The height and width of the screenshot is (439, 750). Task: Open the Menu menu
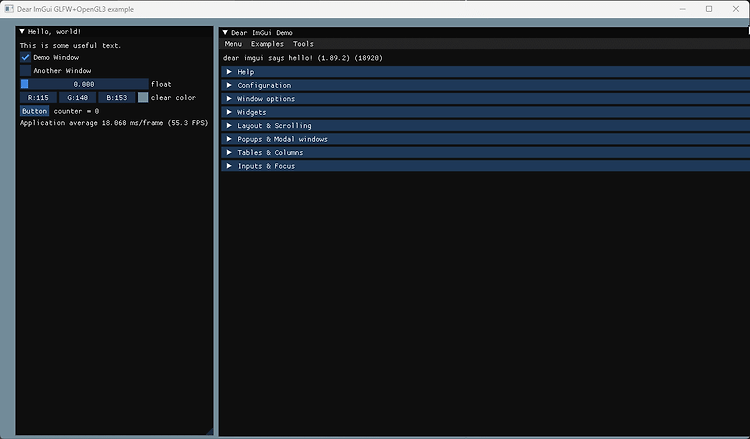point(233,44)
